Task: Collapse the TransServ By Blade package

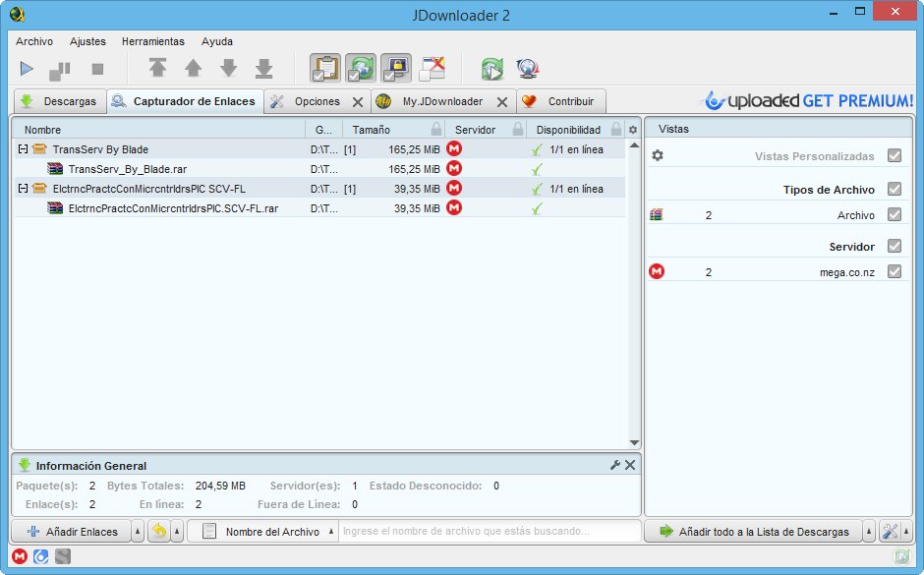Action: pos(23,149)
